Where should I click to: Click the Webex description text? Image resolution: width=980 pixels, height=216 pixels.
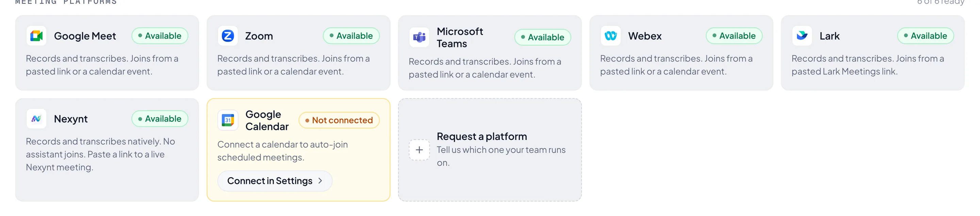[676, 65]
